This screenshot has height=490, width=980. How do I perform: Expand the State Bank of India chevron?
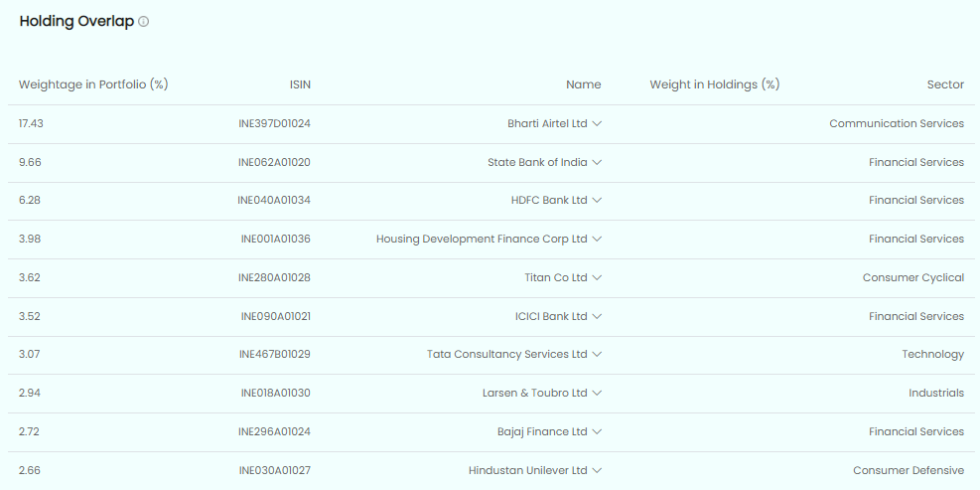(597, 163)
